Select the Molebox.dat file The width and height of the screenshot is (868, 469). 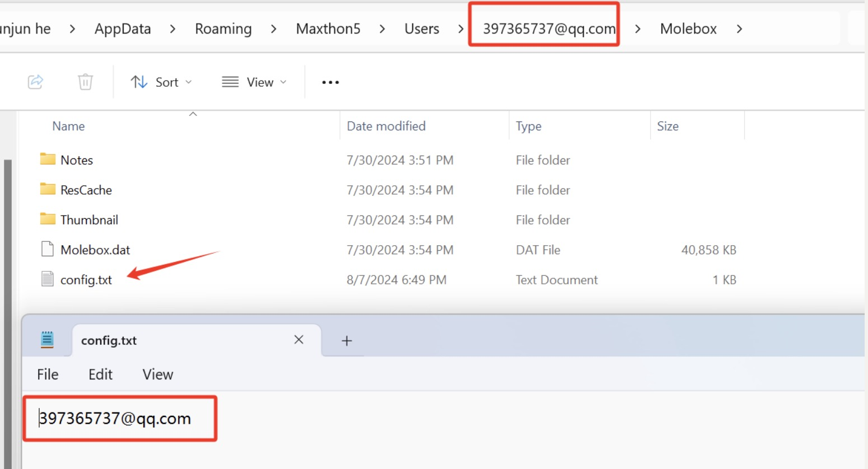click(x=95, y=250)
